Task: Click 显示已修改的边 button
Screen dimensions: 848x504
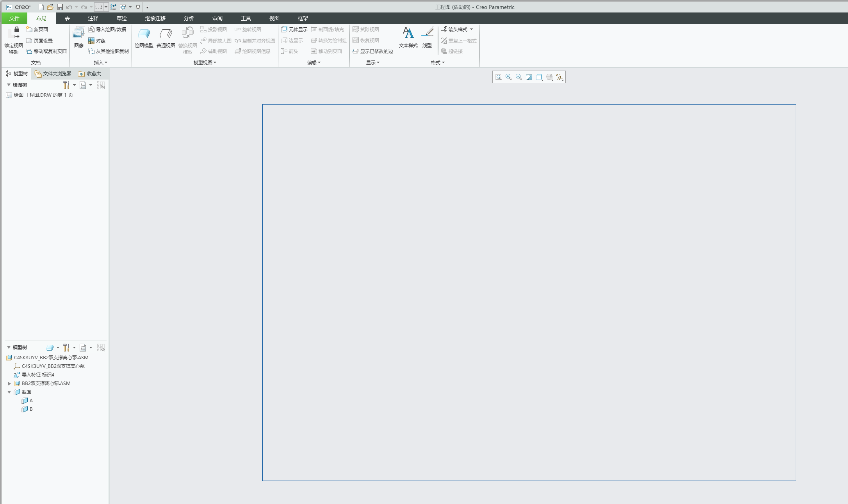Action: point(373,51)
